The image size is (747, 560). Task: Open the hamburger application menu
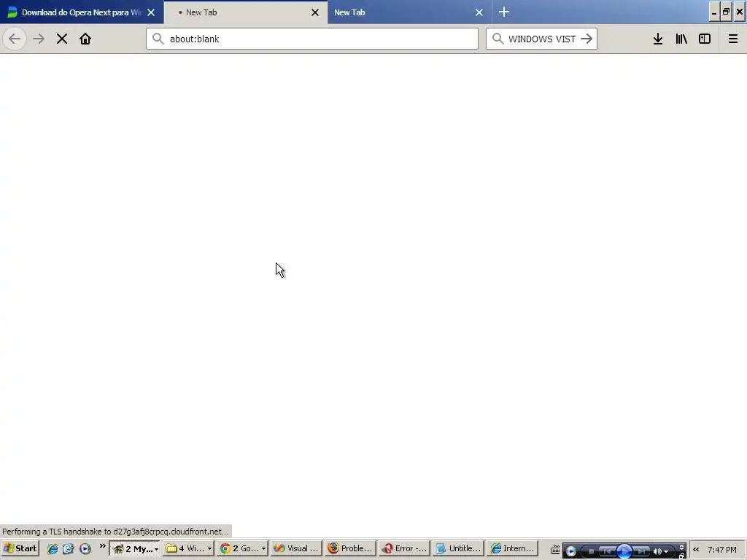(733, 39)
